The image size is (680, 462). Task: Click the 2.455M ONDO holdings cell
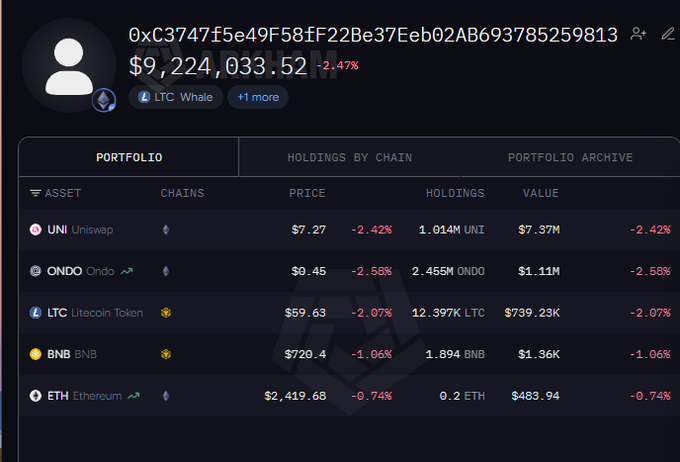tap(448, 271)
